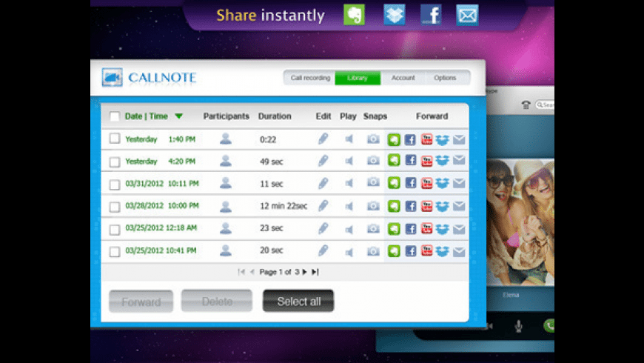
Task: Play the 23 sec recording
Action: pos(349,229)
